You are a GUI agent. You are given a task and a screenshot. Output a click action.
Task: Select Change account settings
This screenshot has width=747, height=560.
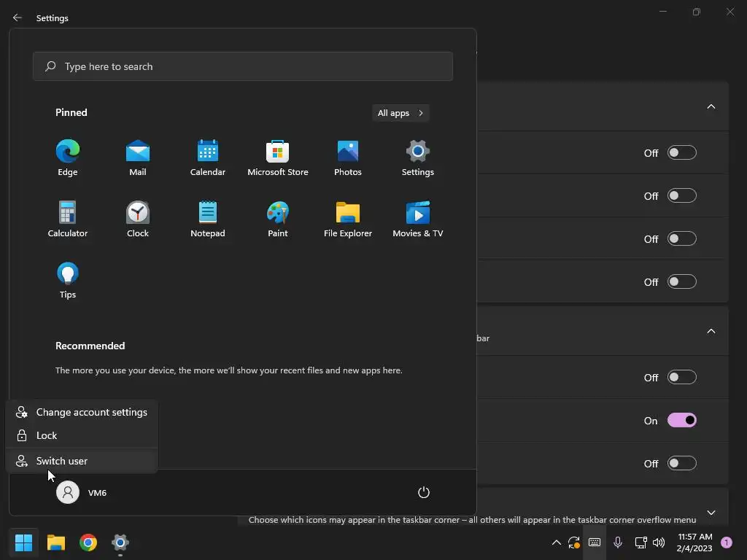[x=82, y=413]
